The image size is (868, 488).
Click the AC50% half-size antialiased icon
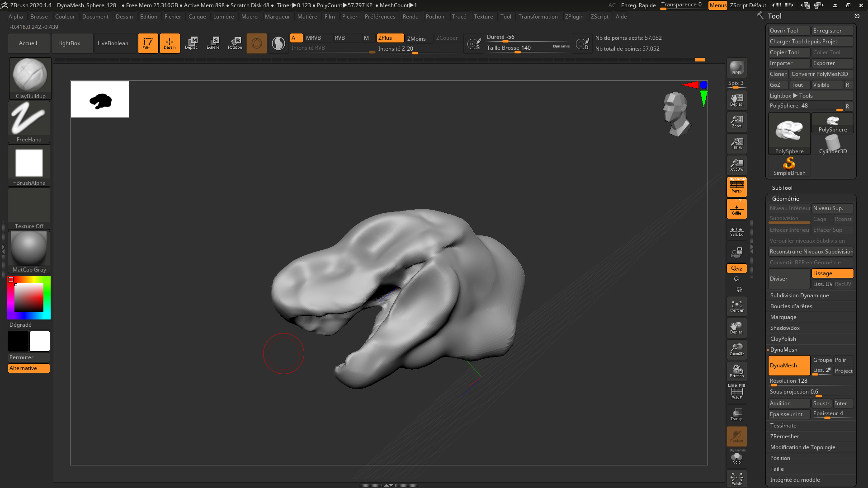[736, 165]
